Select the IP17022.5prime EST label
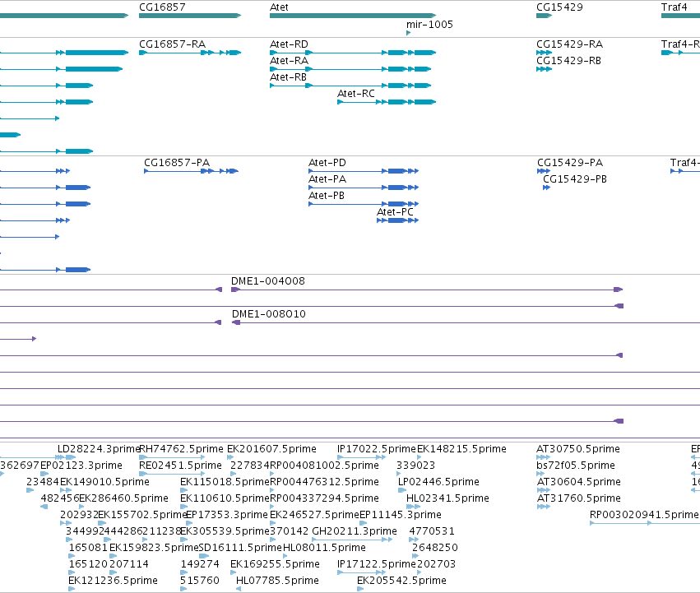 (x=377, y=449)
